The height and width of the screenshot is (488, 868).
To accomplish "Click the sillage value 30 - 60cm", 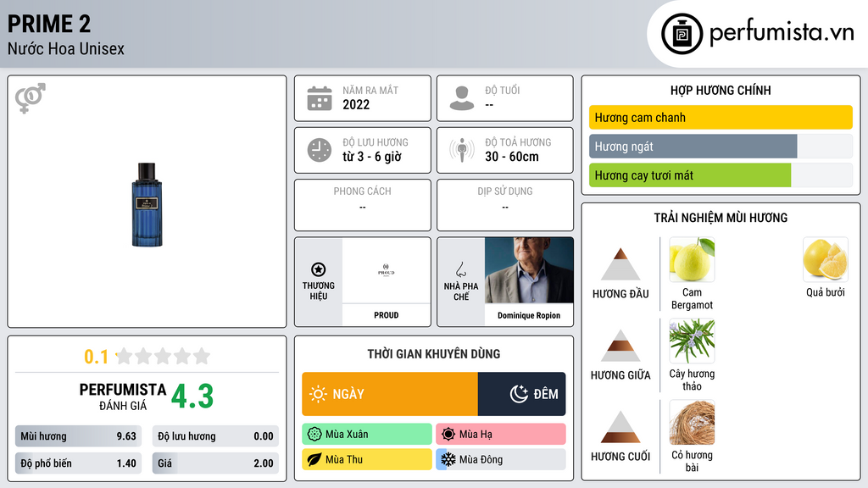I will [512, 157].
